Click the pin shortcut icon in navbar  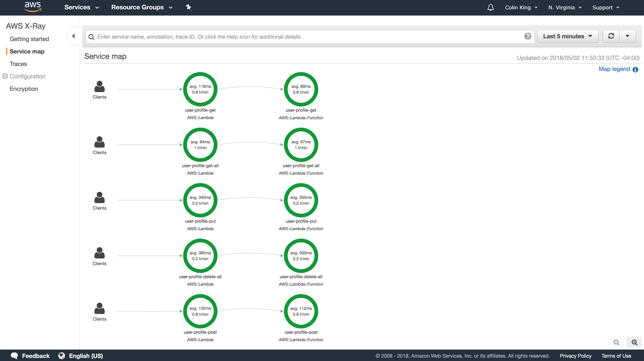[x=188, y=7]
